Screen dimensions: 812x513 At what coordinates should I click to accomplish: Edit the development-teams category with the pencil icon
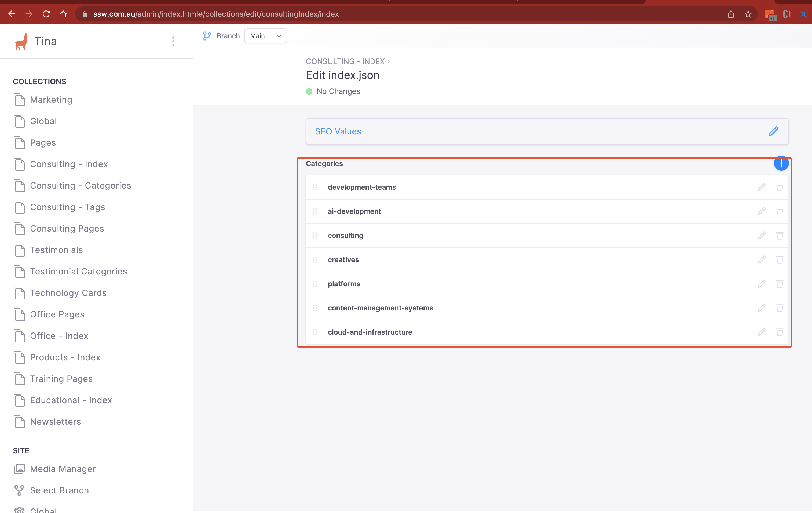point(762,187)
